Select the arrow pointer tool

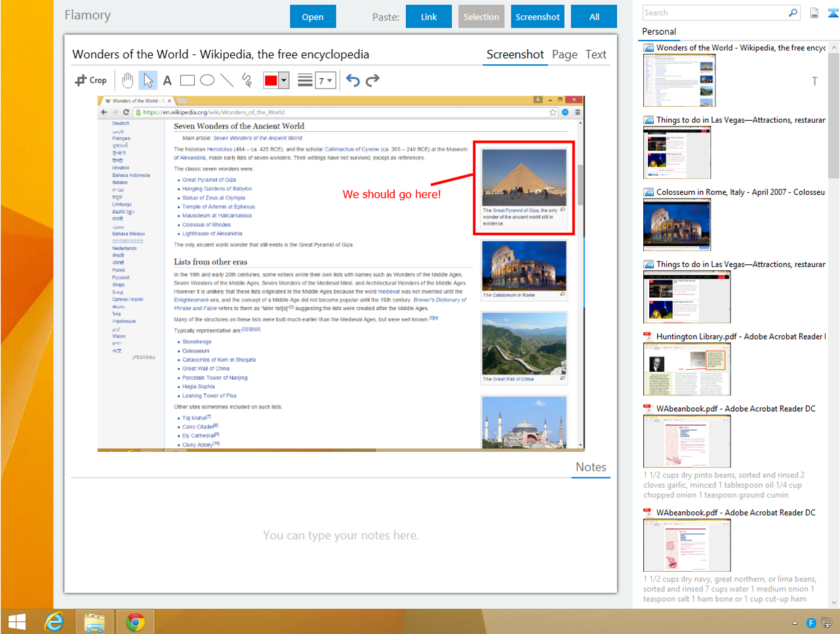[x=148, y=80]
